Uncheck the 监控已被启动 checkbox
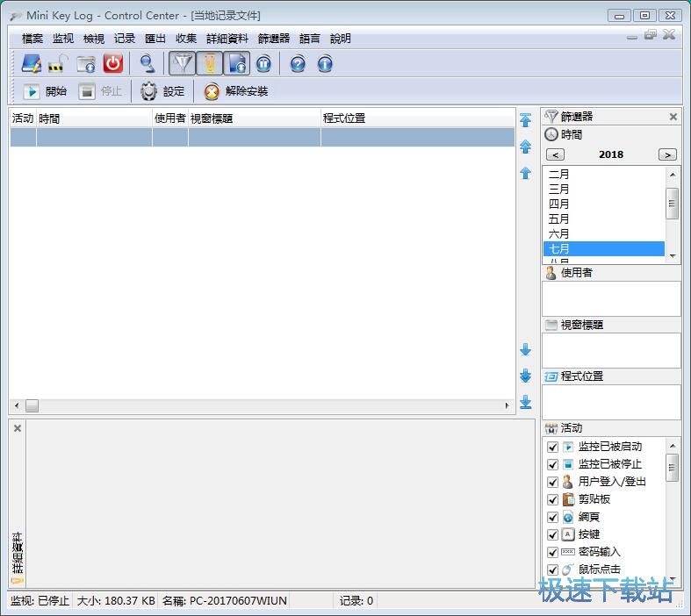The width and height of the screenshot is (691, 616). (x=552, y=447)
